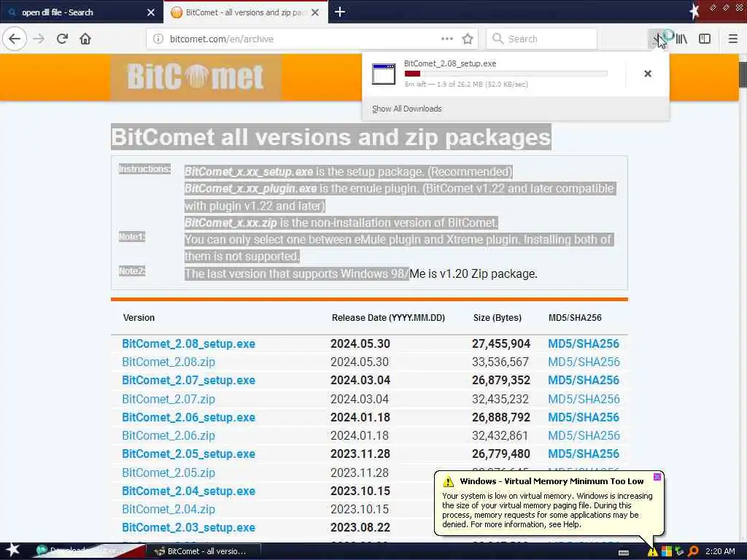Reload the current page
Screen dimensions: 747x560
(x=62, y=39)
